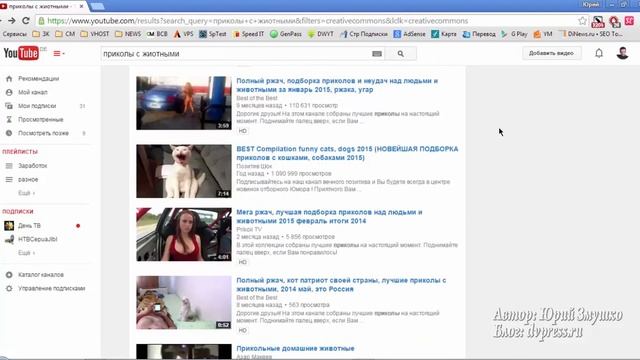This screenshot has height=360, width=640.
Task: Open the ЗК bookmarks folder
Action: tap(41, 34)
